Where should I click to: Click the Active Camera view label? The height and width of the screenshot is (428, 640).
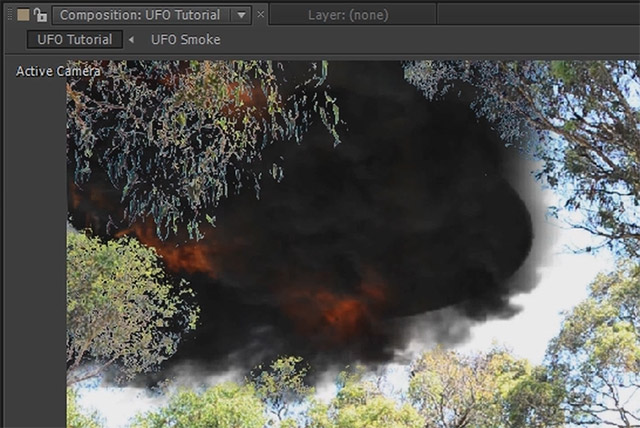pyautogui.click(x=58, y=71)
